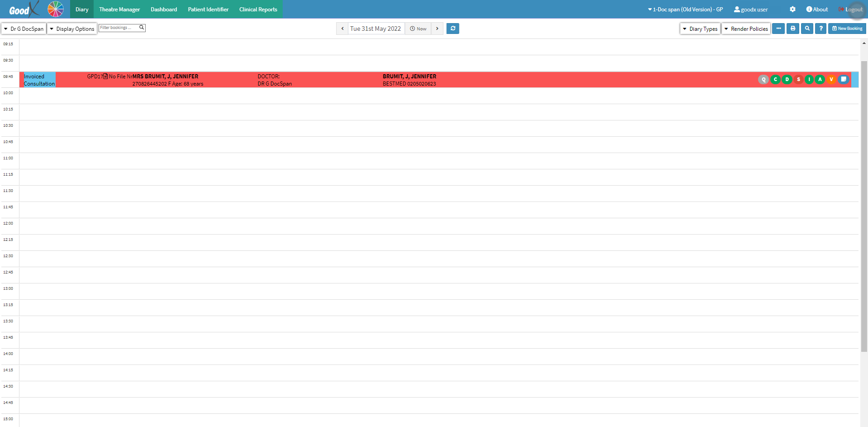Open the settings gear icon
868x427 pixels.
pos(792,9)
